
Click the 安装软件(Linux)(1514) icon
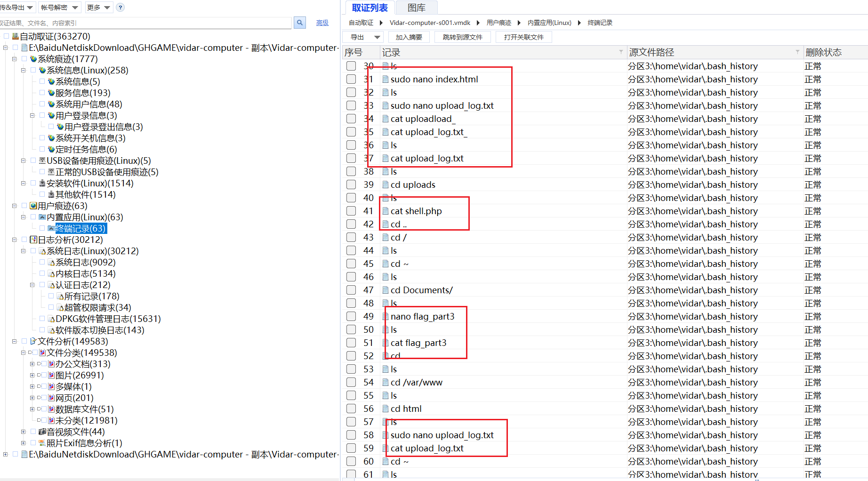pos(42,183)
